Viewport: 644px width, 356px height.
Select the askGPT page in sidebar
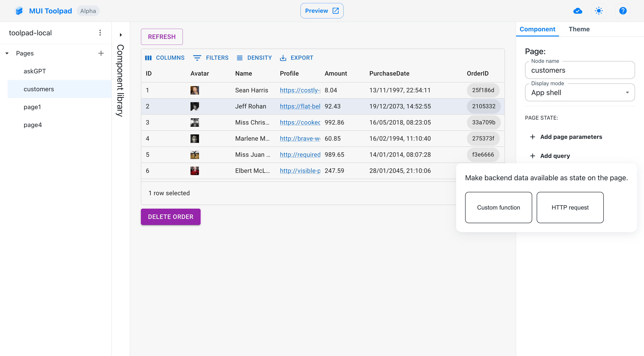35,71
